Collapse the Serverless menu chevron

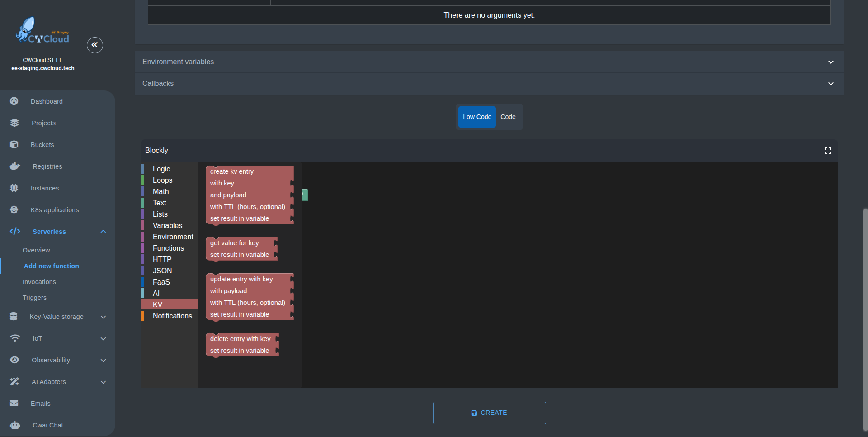pyautogui.click(x=103, y=232)
